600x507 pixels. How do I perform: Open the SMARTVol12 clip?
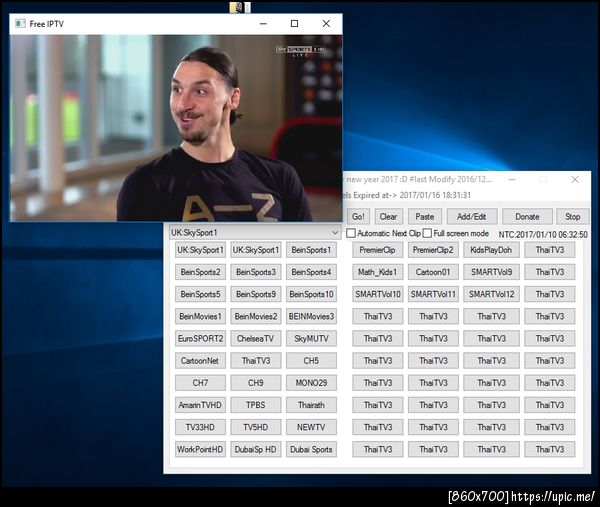click(491, 294)
